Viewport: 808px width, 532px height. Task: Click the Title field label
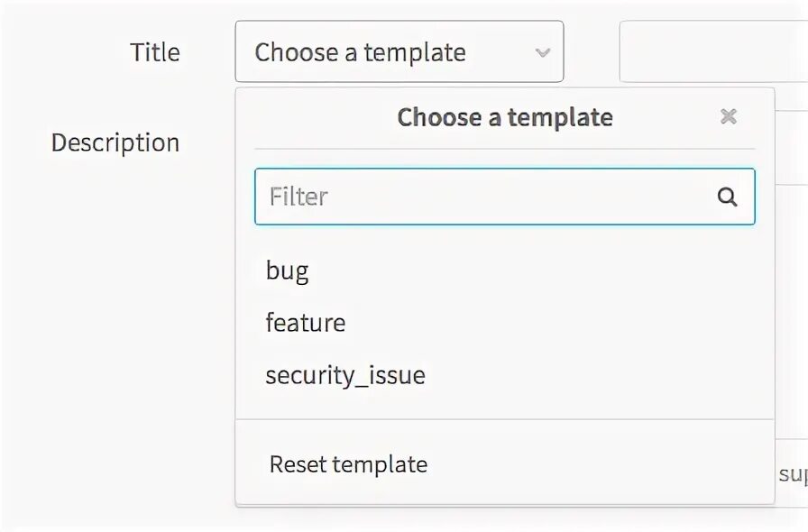pyautogui.click(x=154, y=52)
